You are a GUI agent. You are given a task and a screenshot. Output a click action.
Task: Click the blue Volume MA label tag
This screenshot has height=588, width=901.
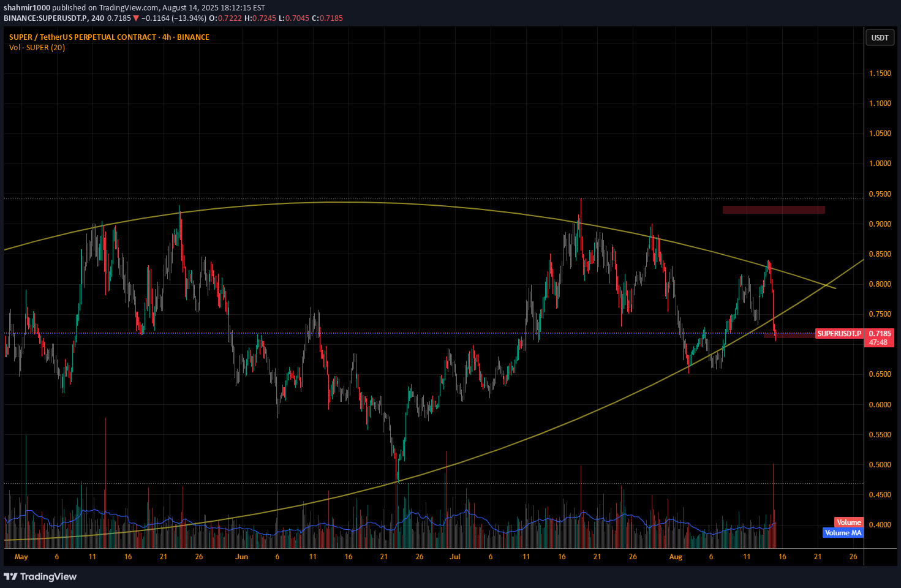pos(843,533)
